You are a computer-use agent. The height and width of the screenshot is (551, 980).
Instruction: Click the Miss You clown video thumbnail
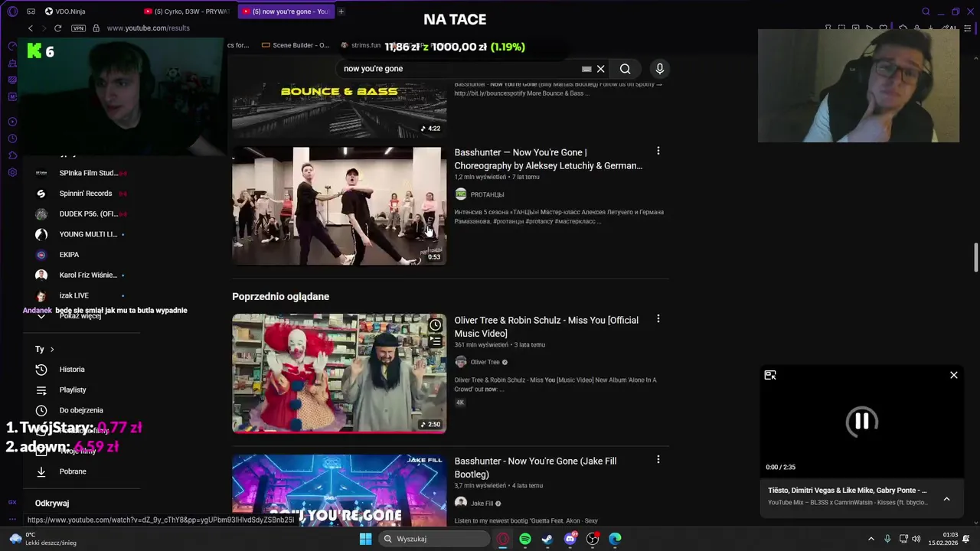pyautogui.click(x=339, y=373)
